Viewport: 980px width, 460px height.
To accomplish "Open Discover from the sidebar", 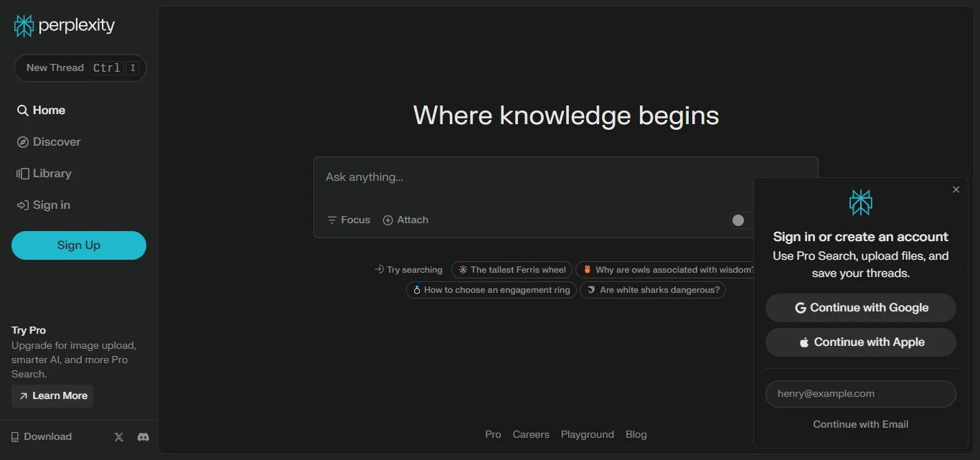I will (x=22, y=141).
